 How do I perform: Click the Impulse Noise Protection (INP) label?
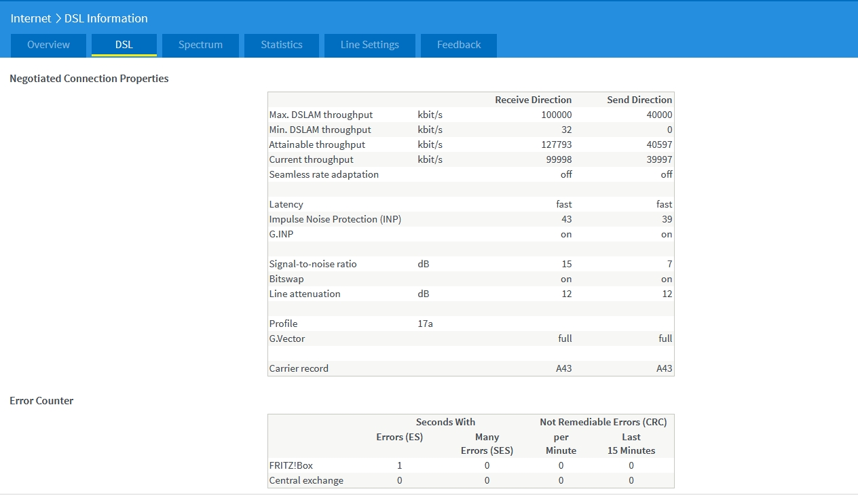[x=335, y=219]
